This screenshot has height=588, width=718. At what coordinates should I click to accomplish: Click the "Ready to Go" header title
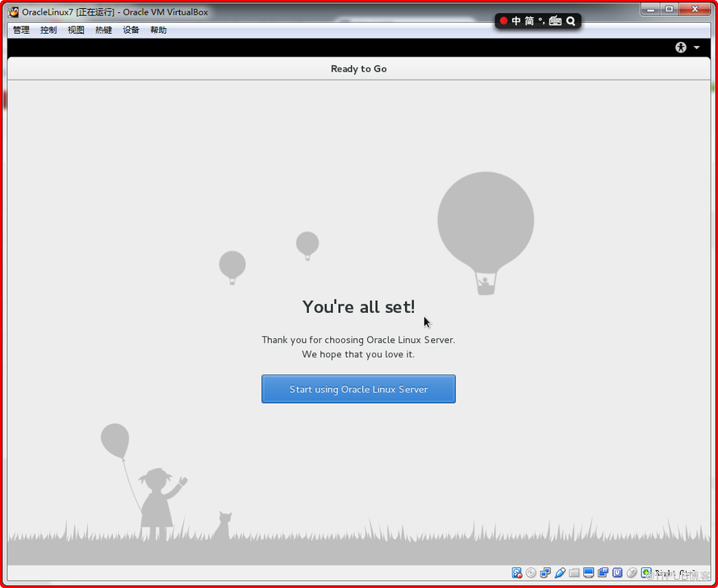pyautogui.click(x=358, y=69)
